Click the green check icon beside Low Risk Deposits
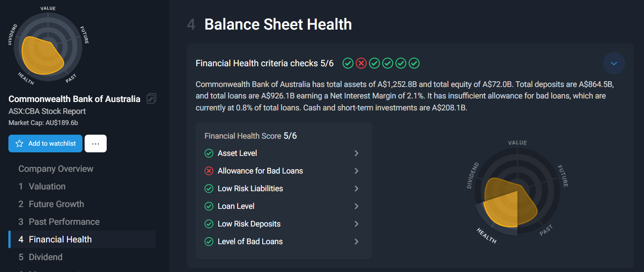Screen dimensions: 644x272 coord(209,224)
